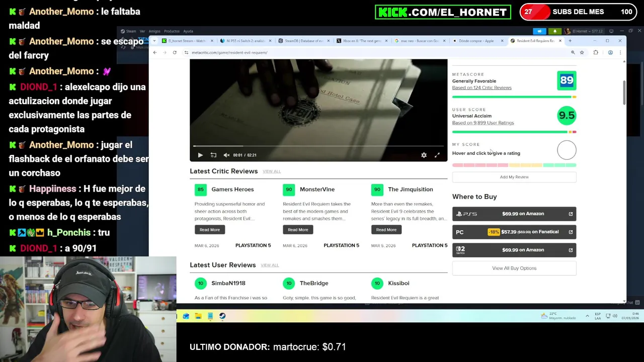Click Add My Review button

click(x=514, y=177)
